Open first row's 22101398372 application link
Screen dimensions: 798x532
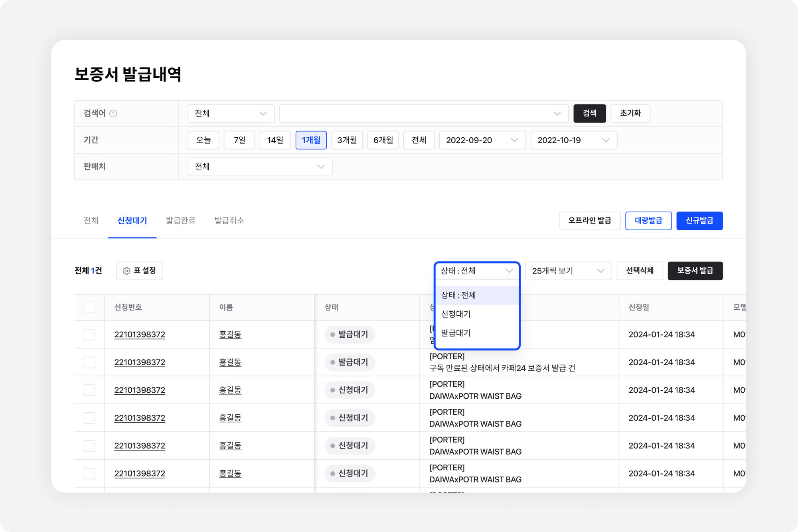(140, 334)
